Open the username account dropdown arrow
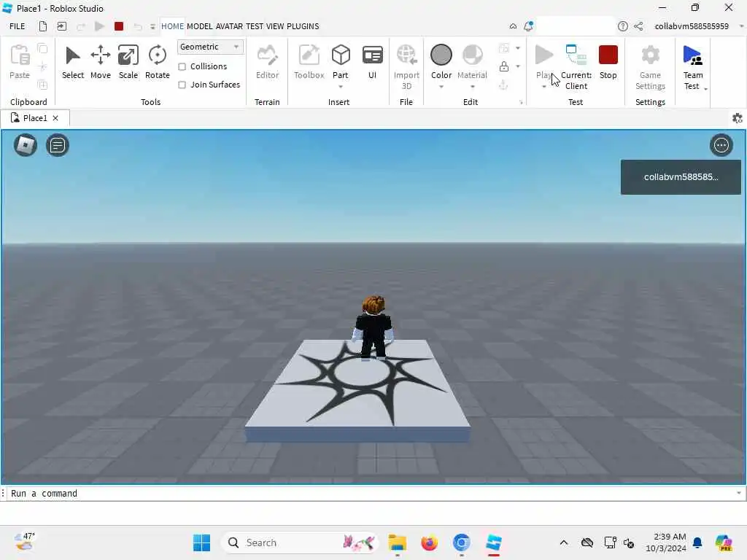 (741, 26)
